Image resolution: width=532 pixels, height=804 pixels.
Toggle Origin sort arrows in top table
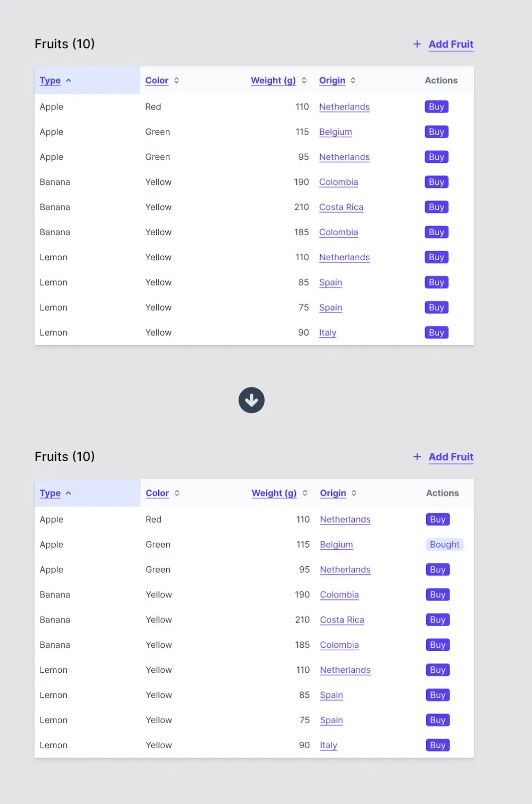pos(353,80)
